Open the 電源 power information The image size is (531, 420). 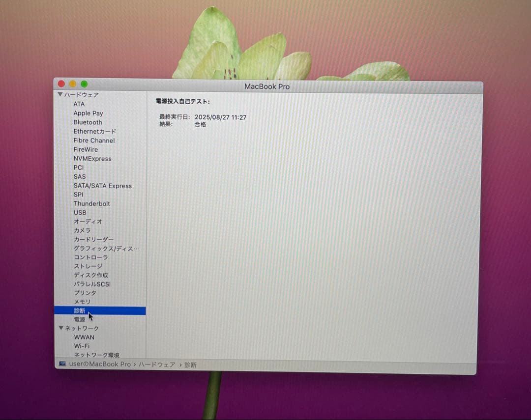(79, 319)
